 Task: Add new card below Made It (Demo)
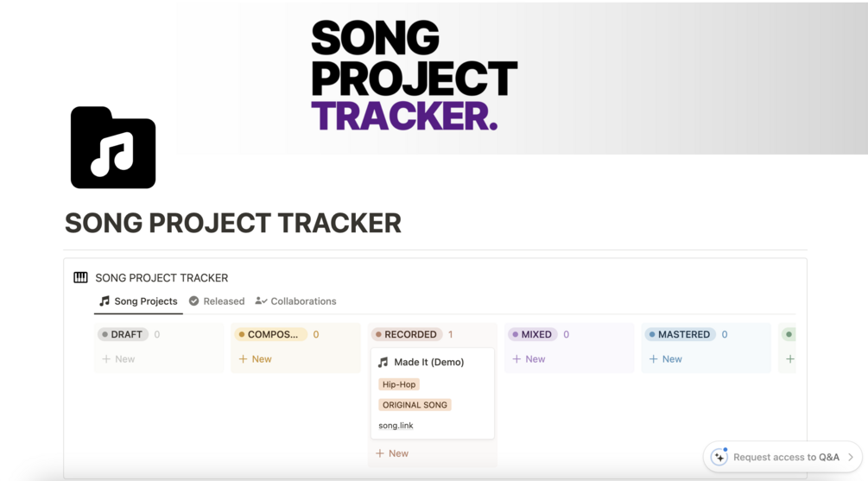(x=392, y=453)
